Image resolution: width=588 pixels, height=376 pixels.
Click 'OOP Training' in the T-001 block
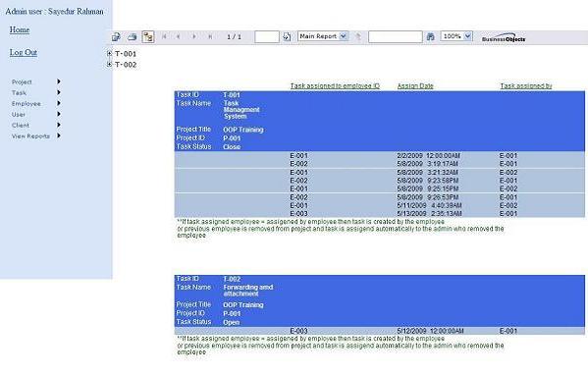[x=243, y=130]
